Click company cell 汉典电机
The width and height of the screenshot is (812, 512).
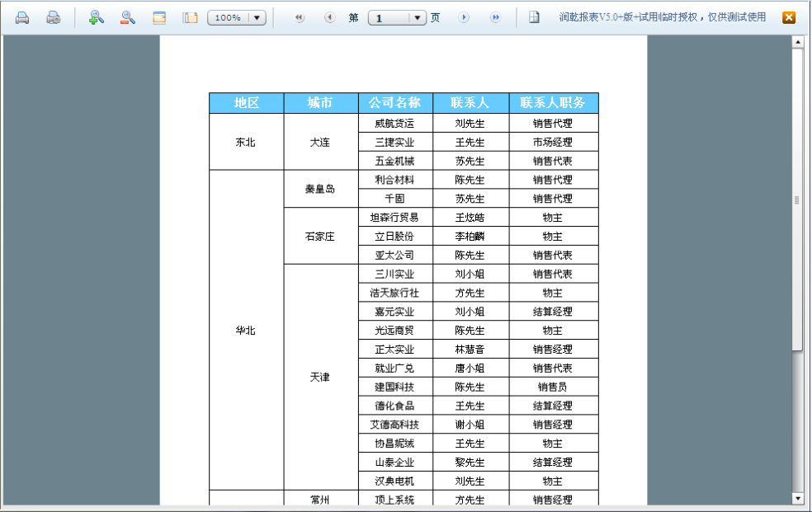pyautogui.click(x=395, y=481)
